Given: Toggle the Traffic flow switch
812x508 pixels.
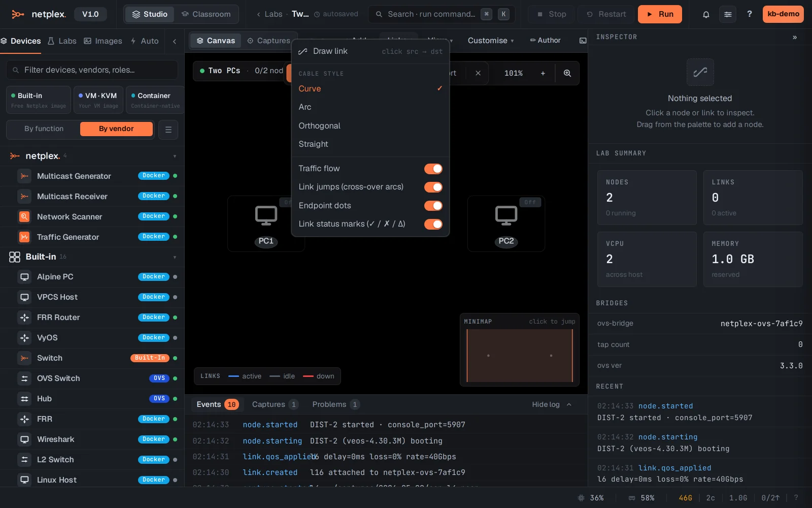Looking at the screenshot, I should tap(433, 169).
